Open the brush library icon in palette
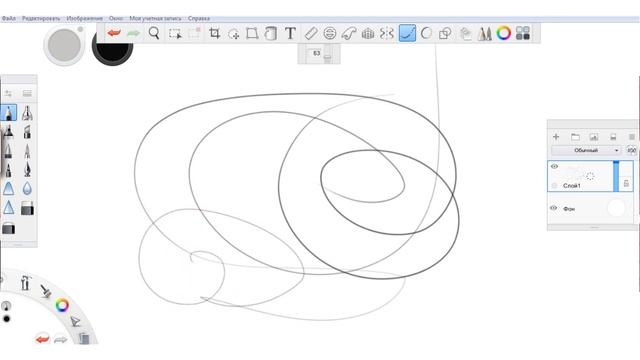The width and height of the screenshot is (640, 360). click(x=27, y=93)
